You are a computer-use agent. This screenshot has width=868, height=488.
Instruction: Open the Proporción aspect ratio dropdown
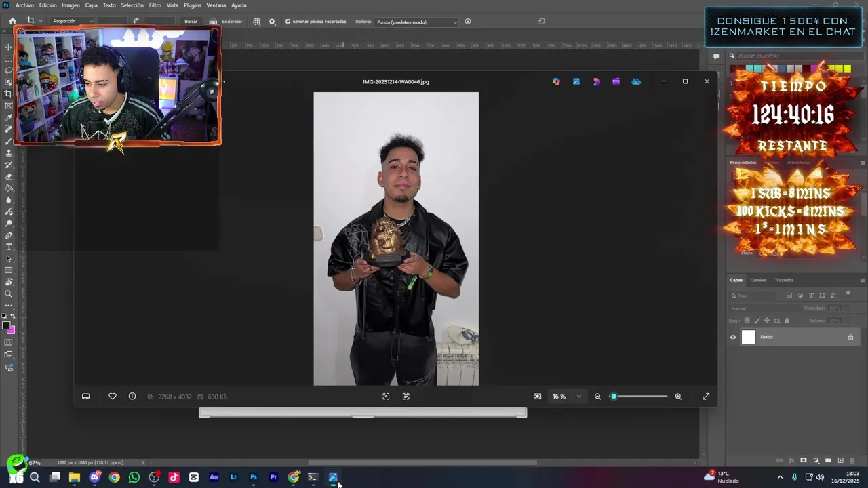pyautogui.click(x=73, y=21)
